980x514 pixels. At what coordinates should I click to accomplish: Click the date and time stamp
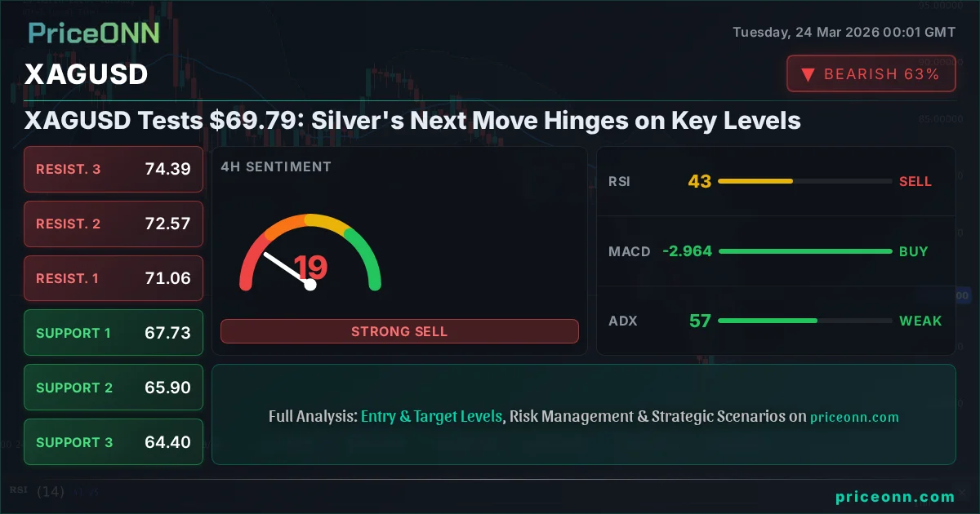844,33
